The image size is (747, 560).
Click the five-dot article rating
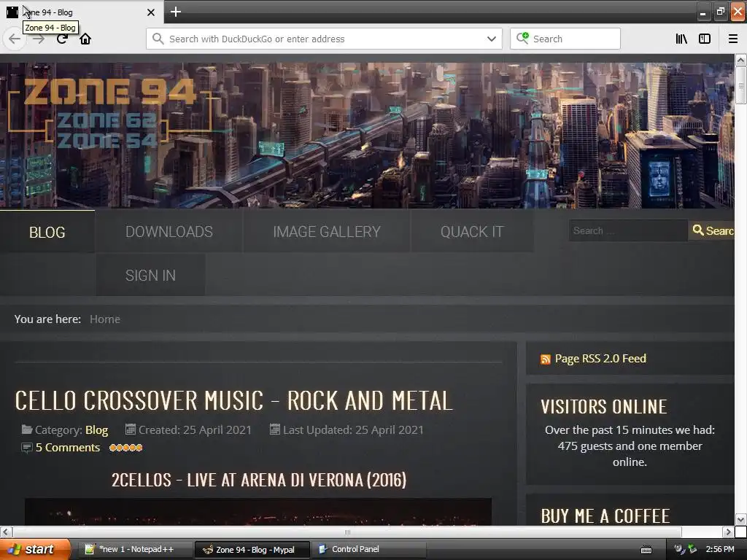(125, 448)
